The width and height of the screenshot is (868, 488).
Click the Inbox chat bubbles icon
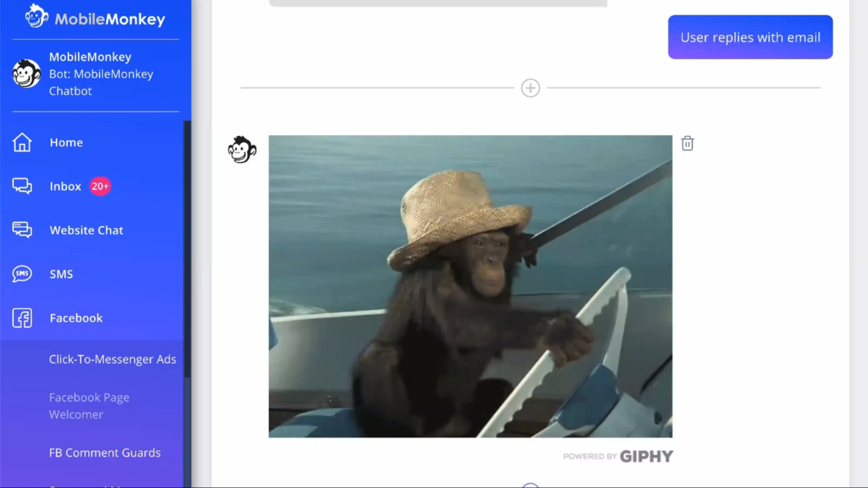point(22,186)
